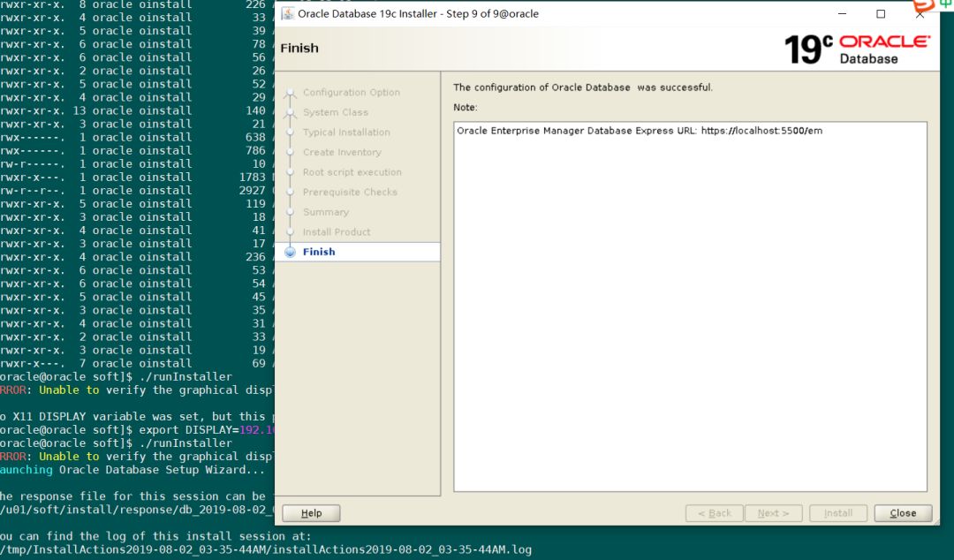This screenshot has height=560, width=954.
Task: Click terminal row '13 oracle oinstall 140'
Action: [x=137, y=110]
